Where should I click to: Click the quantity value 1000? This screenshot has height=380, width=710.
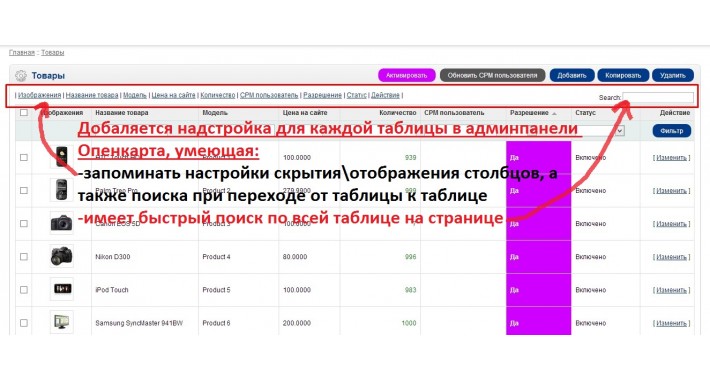pos(409,323)
